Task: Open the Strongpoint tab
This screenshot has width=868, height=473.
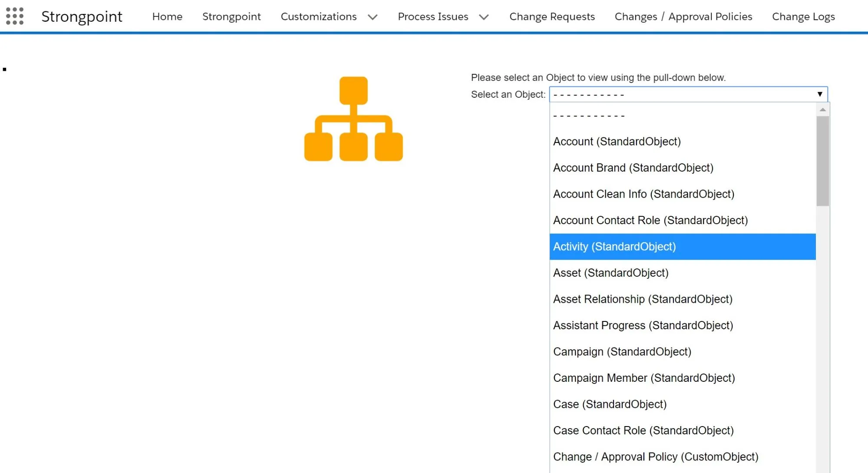Action: [x=231, y=17]
